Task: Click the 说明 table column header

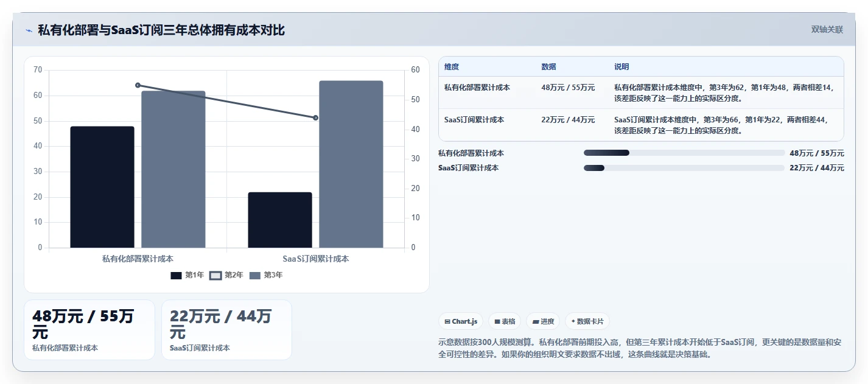Action: tap(621, 67)
